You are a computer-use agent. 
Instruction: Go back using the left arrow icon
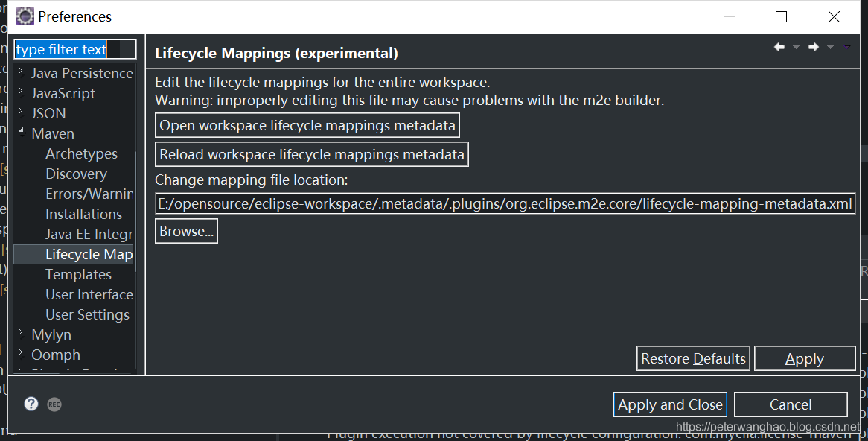tap(779, 47)
